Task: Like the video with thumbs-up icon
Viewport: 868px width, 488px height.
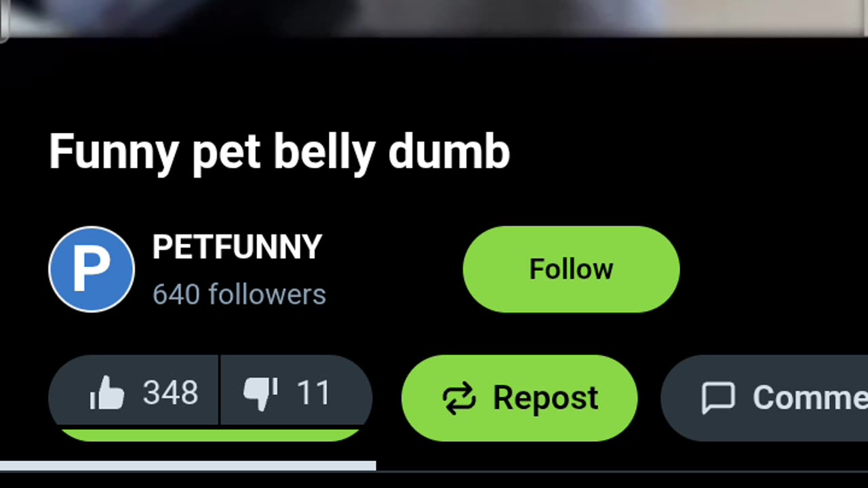Action: 107,393
